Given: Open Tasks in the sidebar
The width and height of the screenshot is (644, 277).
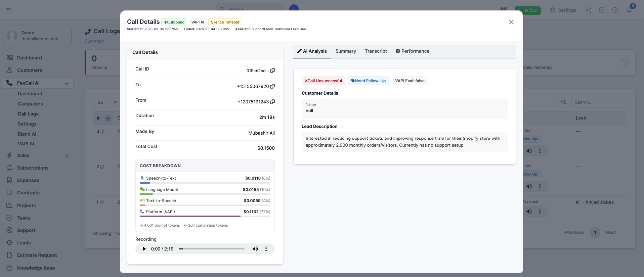Looking at the screenshot, I should (24, 218).
